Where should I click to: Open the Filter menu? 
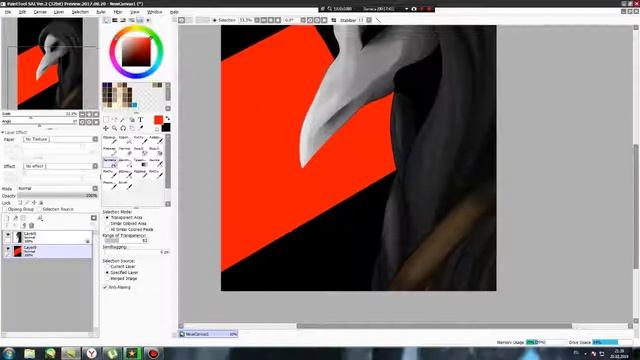(x=118, y=12)
